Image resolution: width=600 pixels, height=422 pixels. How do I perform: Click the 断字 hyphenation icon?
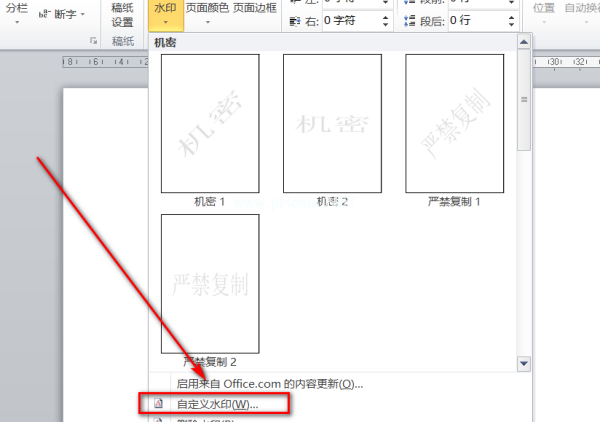pyautogui.click(x=46, y=14)
